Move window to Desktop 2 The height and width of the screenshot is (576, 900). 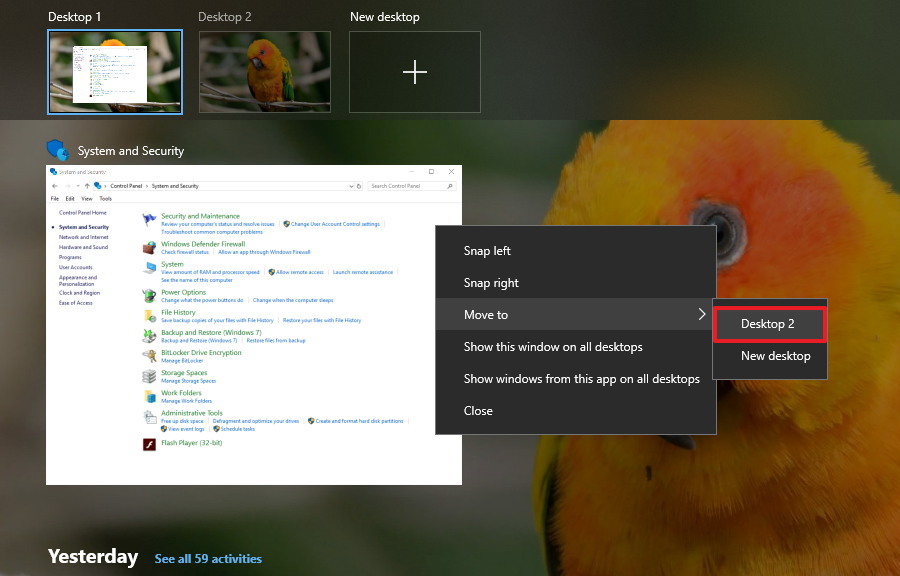pos(770,324)
